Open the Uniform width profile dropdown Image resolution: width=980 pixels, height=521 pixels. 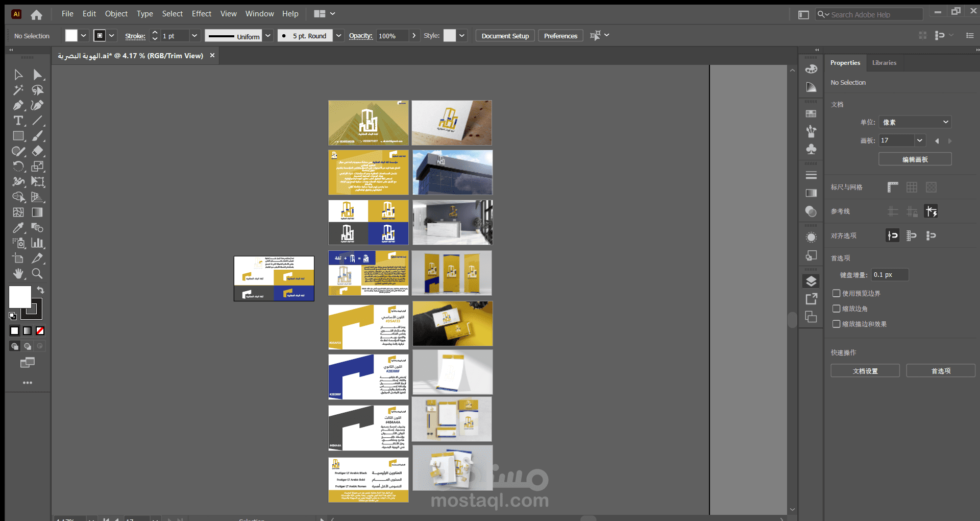tap(268, 36)
